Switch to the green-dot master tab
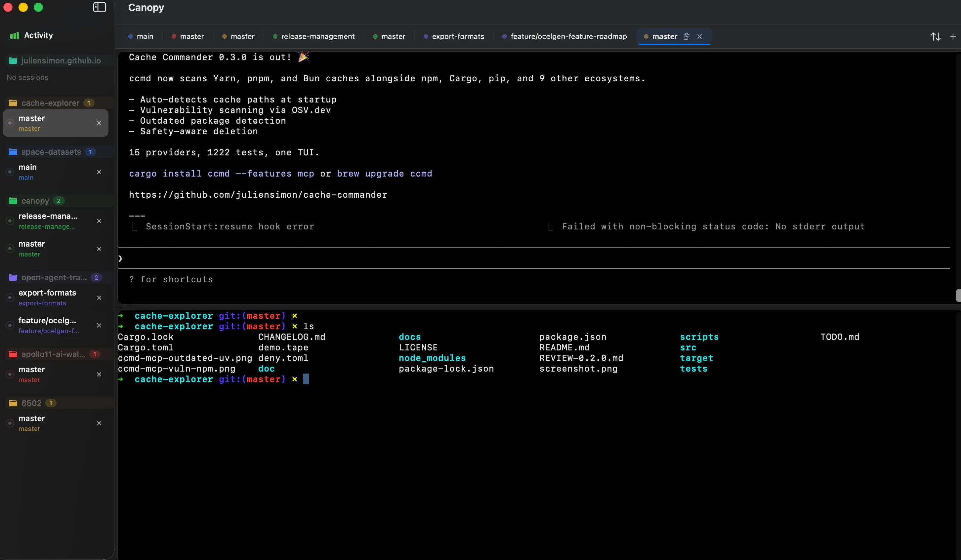 (389, 37)
